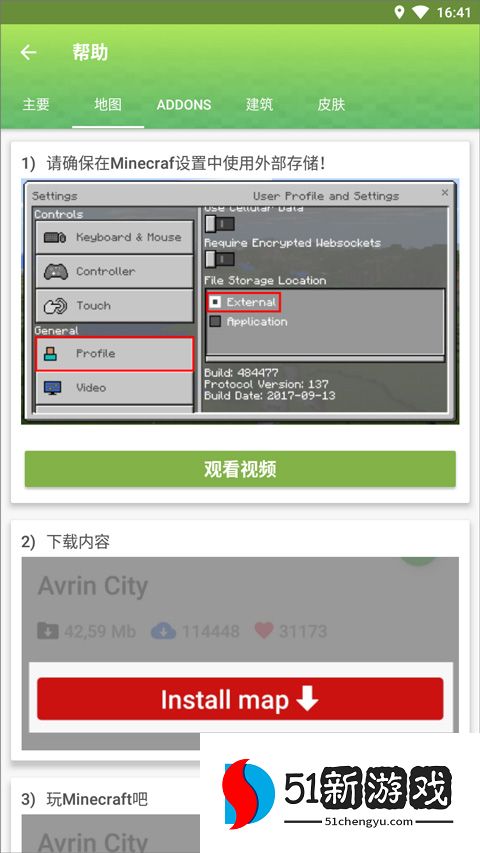Click the Video monitor icon
Viewport: 480px width, 853px height.
pyautogui.click(x=53, y=388)
